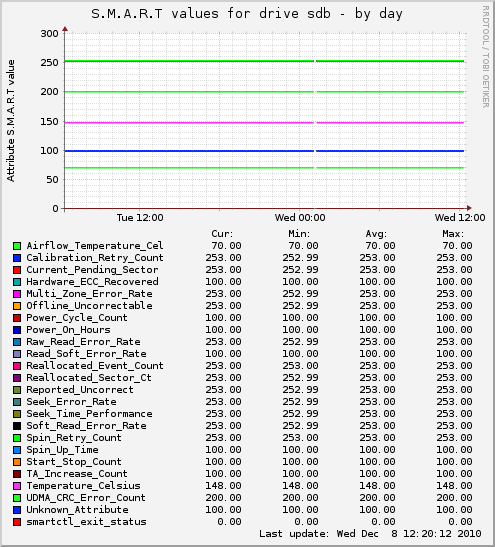Click the Multi_Zone_Error_Rate magenta legend swatch
The image size is (495, 547).
pos(17,294)
